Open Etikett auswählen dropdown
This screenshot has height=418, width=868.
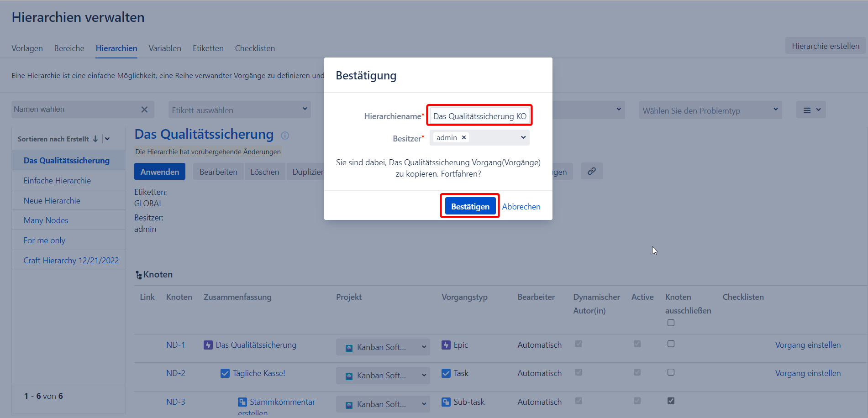[x=239, y=110]
